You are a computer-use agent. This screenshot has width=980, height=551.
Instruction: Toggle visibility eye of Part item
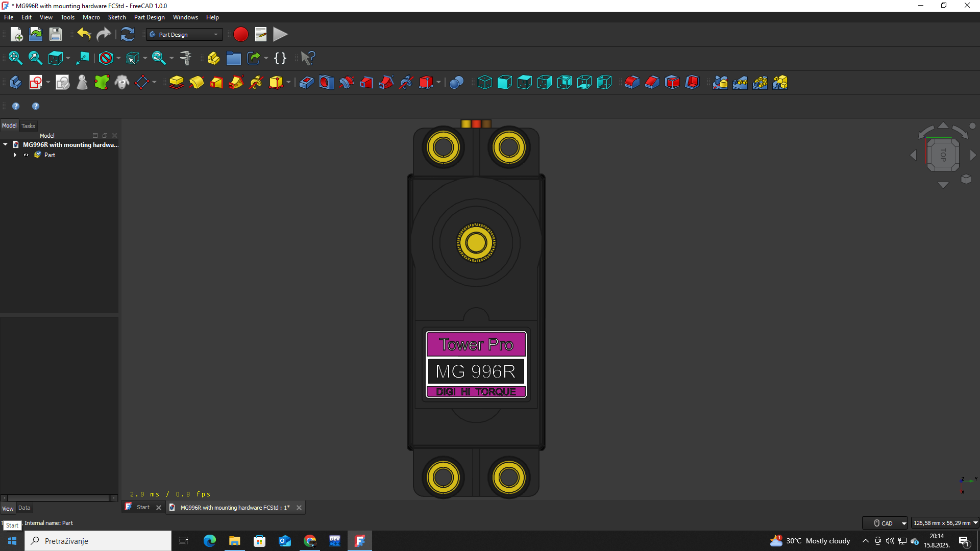tap(26, 155)
